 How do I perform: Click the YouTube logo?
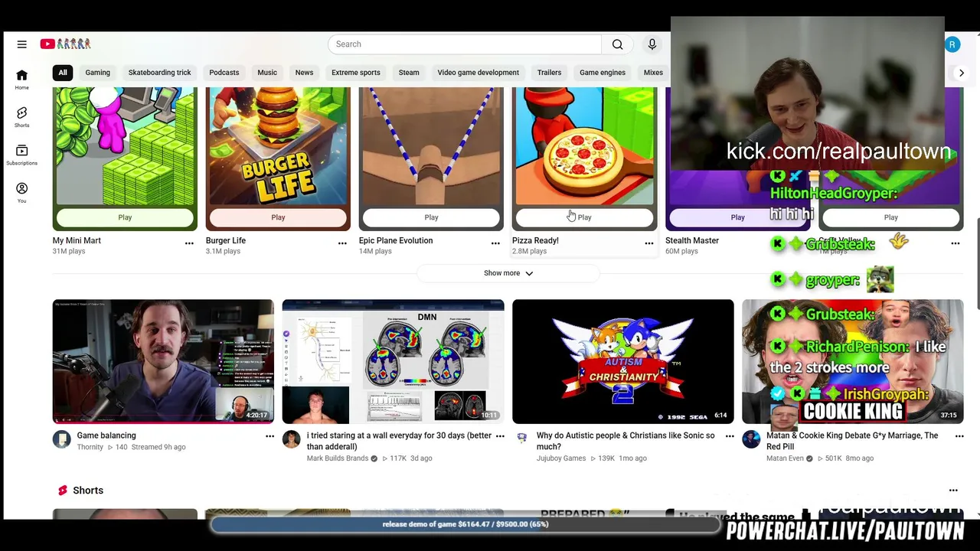pyautogui.click(x=66, y=44)
